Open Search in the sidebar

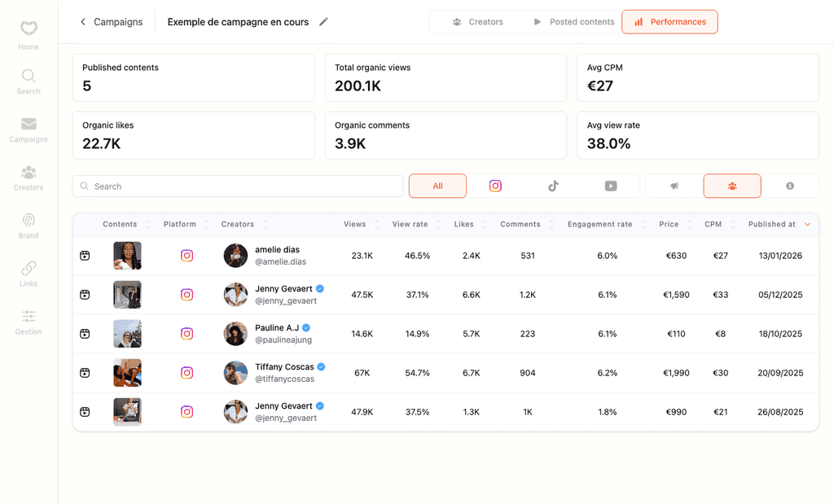(x=29, y=82)
